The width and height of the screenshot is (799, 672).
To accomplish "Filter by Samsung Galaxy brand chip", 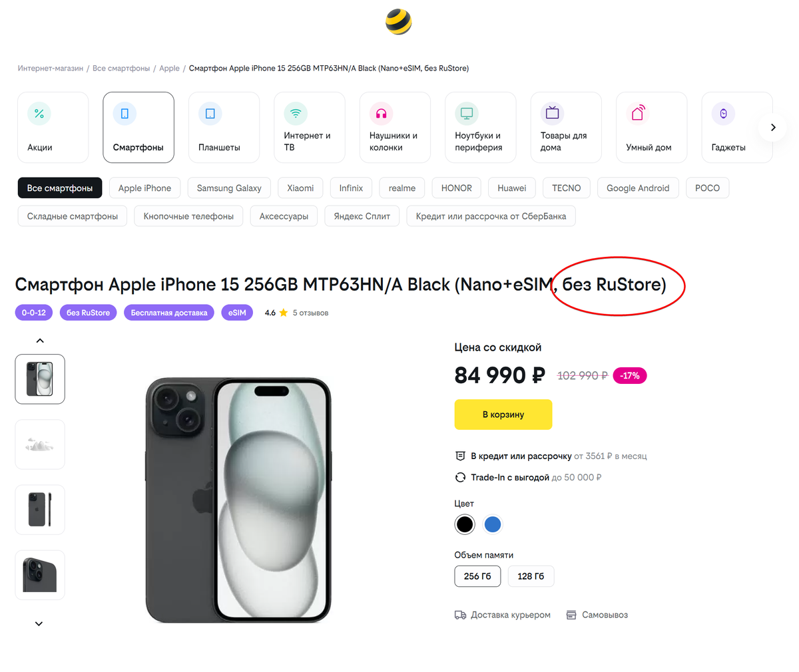I will click(229, 188).
